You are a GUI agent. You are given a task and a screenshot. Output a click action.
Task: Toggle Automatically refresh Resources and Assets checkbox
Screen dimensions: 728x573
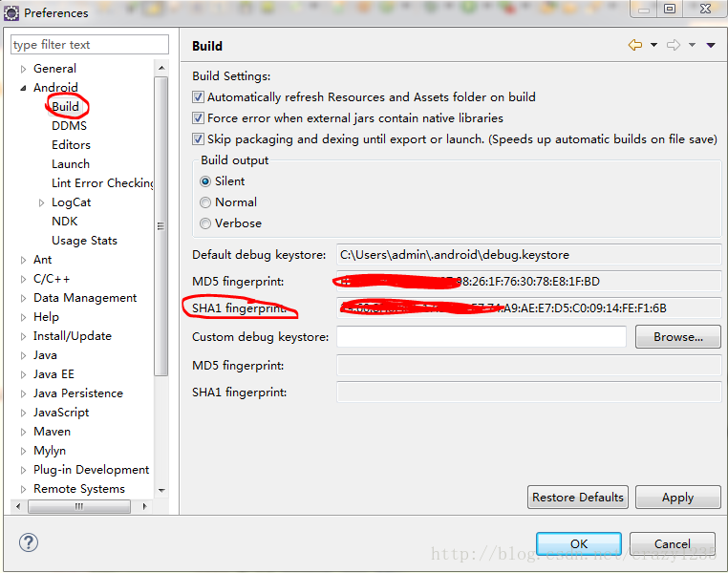(198, 97)
